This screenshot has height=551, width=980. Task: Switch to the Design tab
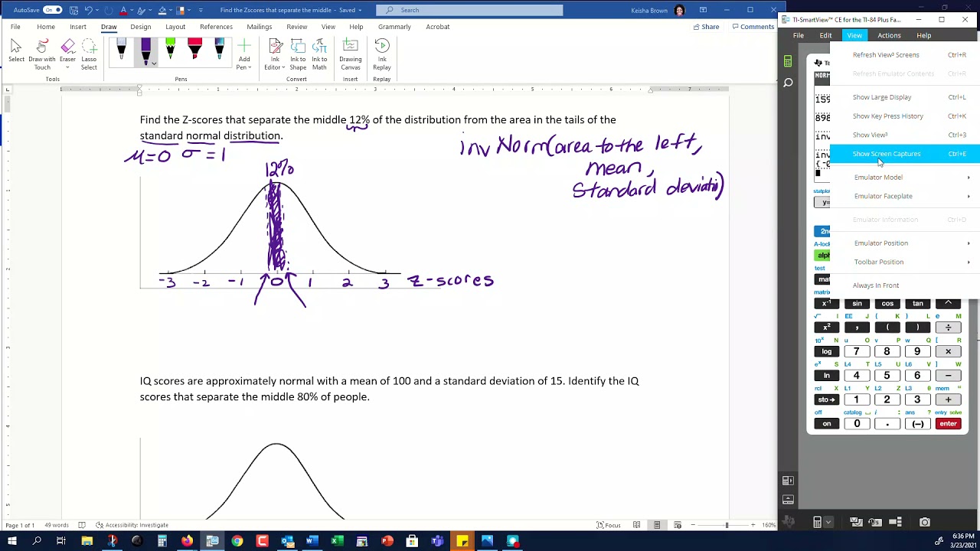coord(141,27)
